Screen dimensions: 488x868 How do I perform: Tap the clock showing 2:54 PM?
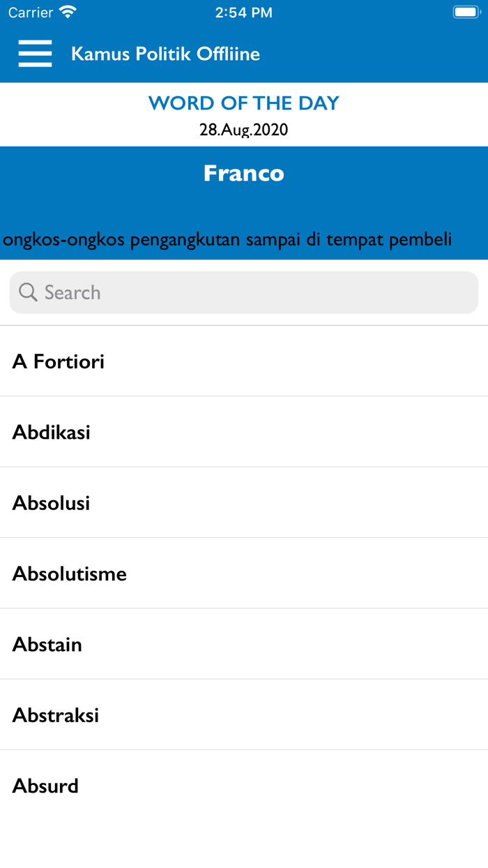pos(244,11)
